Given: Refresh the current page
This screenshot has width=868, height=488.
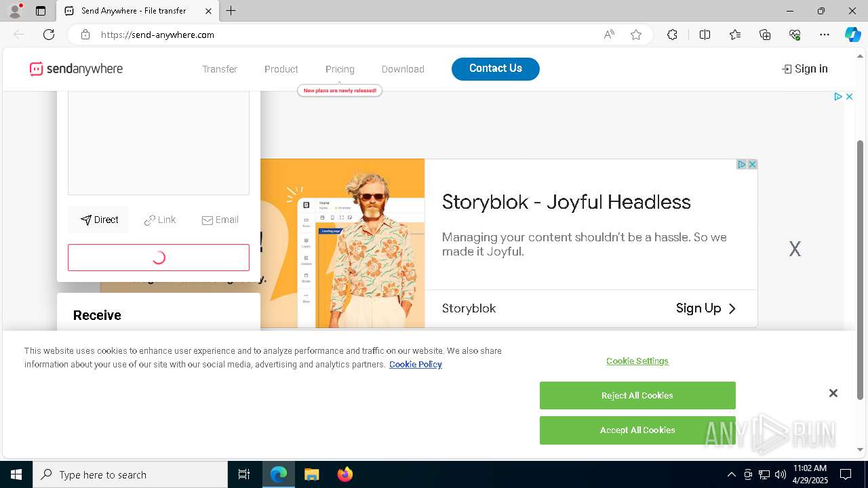Looking at the screenshot, I should pos(49,35).
